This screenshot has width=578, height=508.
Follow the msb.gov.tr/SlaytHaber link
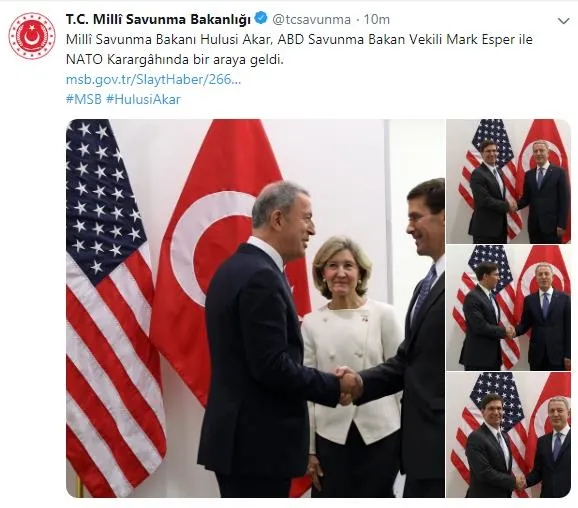pos(153,79)
